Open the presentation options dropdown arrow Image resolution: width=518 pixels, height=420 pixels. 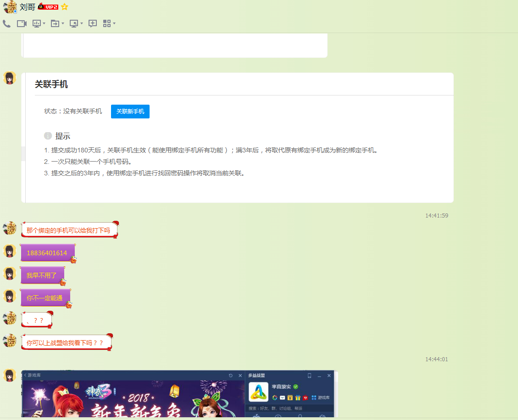[44, 23]
